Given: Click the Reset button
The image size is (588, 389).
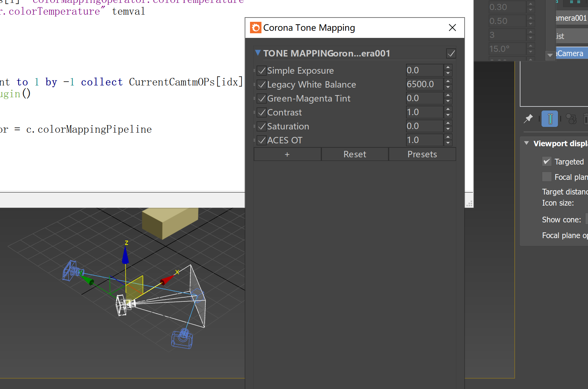Looking at the screenshot, I should pyautogui.click(x=355, y=154).
